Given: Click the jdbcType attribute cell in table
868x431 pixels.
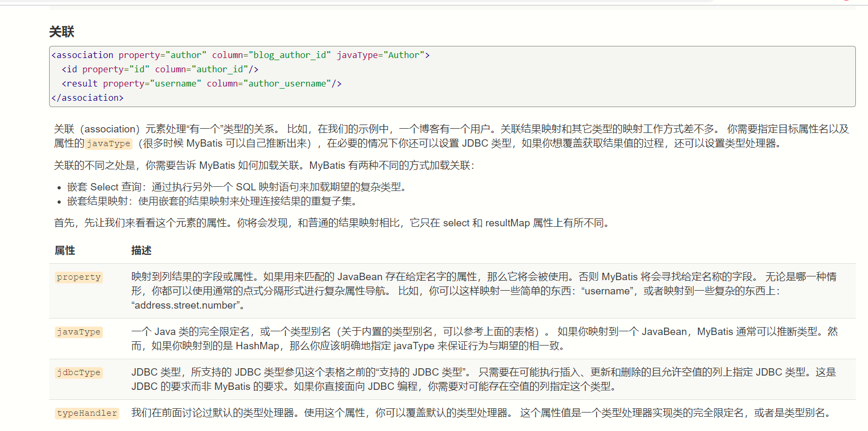Looking at the screenshot, I should point(79,372).
